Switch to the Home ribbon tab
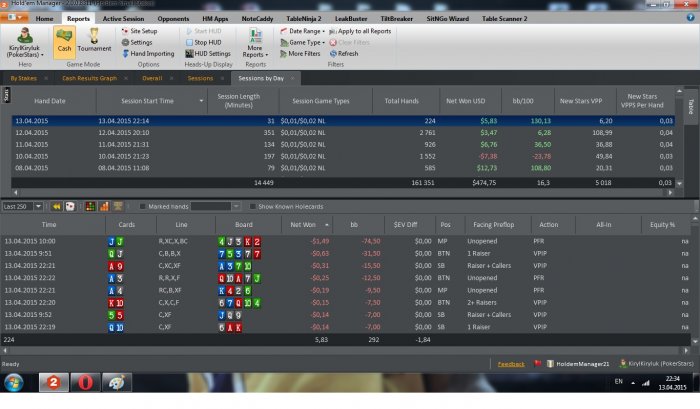 44,19
